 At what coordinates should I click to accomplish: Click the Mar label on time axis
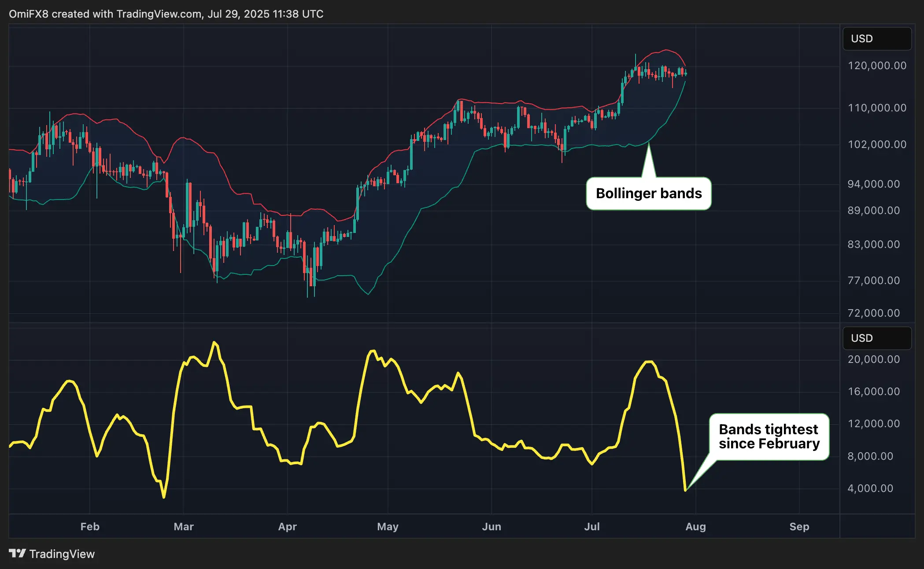[x=184, y=527]
